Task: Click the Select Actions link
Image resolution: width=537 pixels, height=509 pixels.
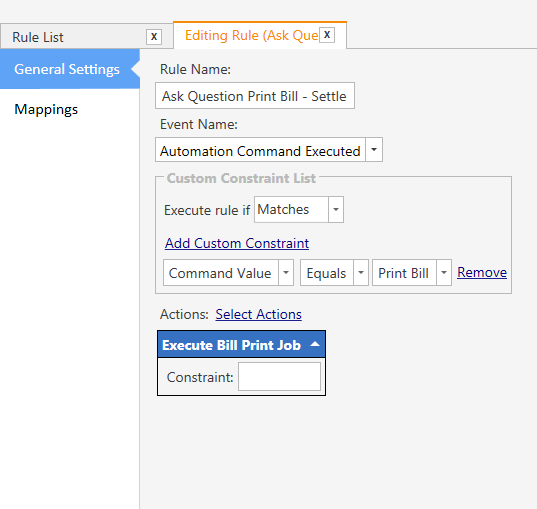Action: pos(259,314)
